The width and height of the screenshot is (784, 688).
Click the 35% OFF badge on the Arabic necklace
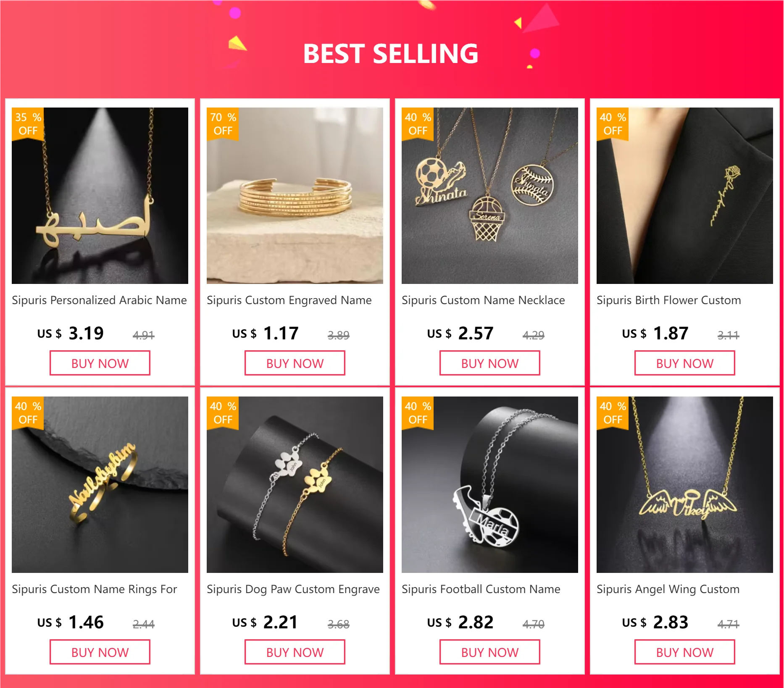(x=28, y=123)
